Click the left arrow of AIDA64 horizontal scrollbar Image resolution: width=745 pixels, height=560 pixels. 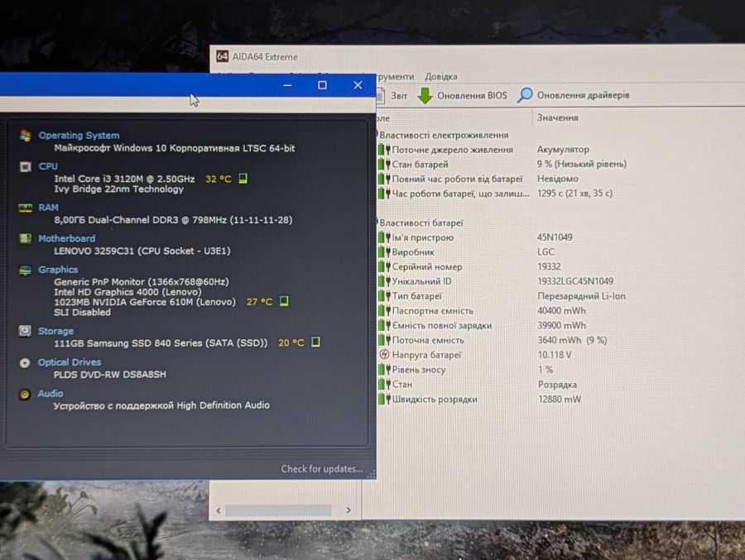(x=219, y=510)
